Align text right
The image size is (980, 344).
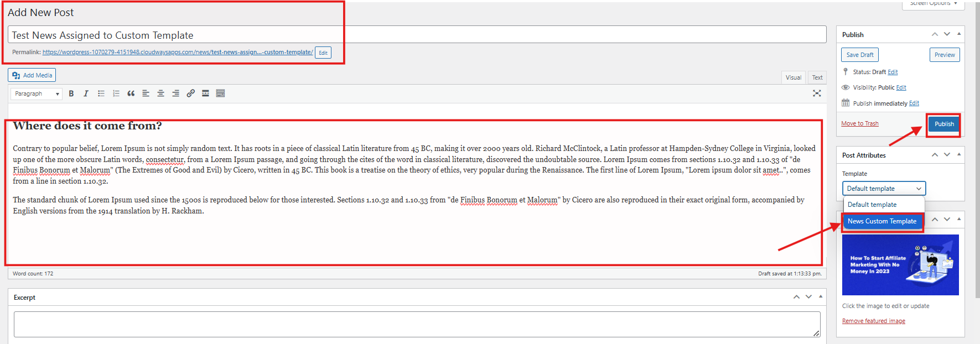coord(176,93)
